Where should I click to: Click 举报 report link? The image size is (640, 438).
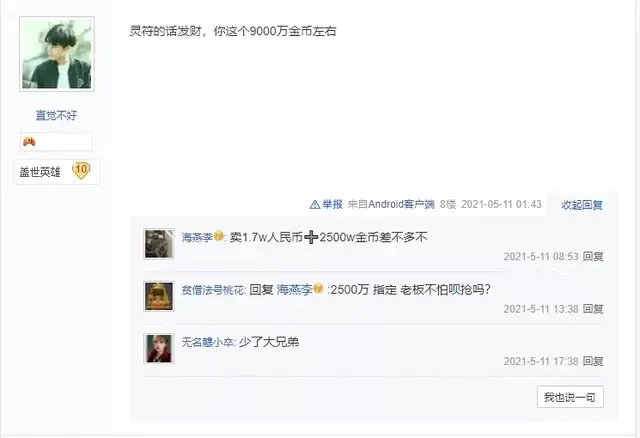point(332,204)
